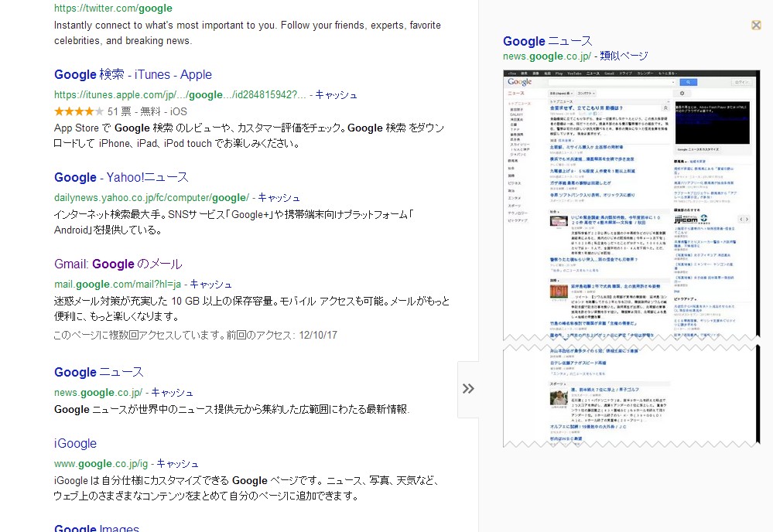Image resolution: width=773 pixels, height=532 pixels.
Task: Select the previous visit 12/10/17 note
Action: (x=196, y=335)
